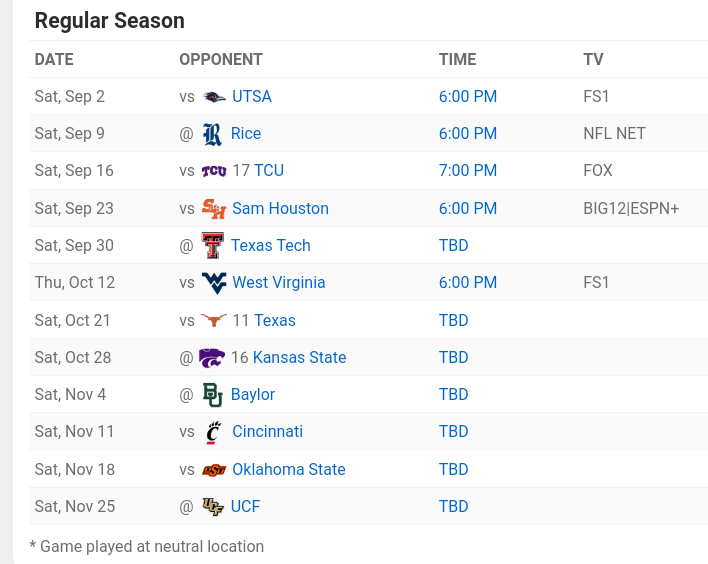Click the 6:00 PM West Virginia game time
The width and height of the screenshot is (708, 564).
467,283
